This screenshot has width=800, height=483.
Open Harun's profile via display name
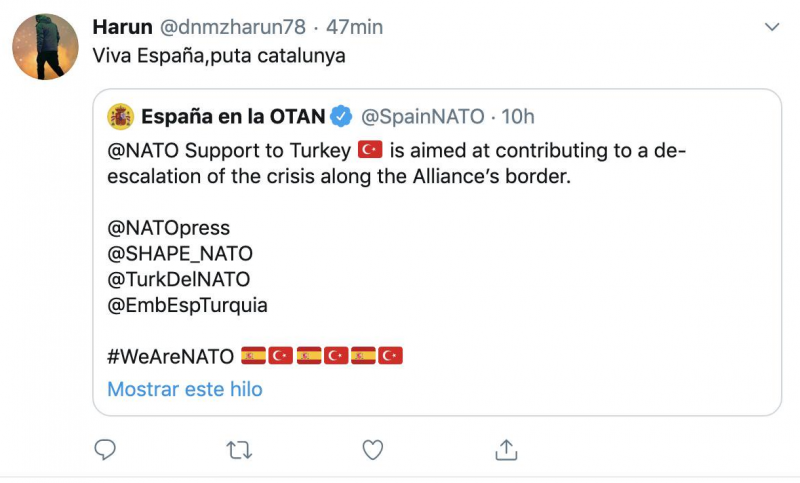coord(121,26)
